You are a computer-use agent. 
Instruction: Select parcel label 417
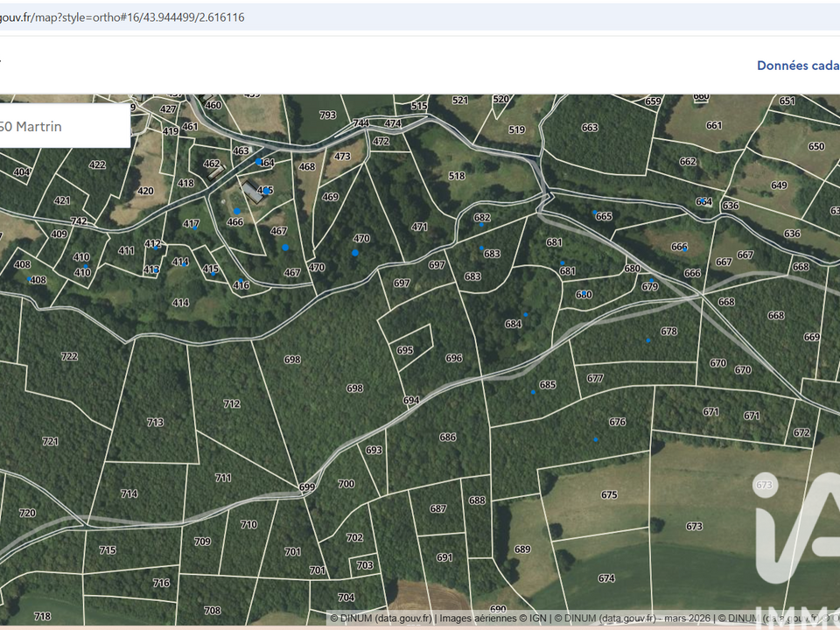coord(192,223)
